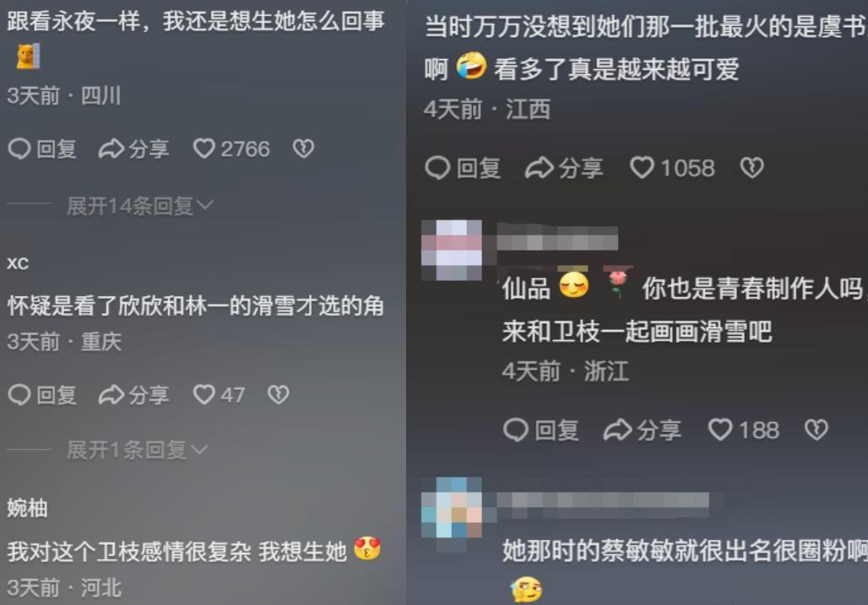The image size is (868, 605).
Task: Open the pixelated avatar above 仙品 comment
Action: [452, 250]
